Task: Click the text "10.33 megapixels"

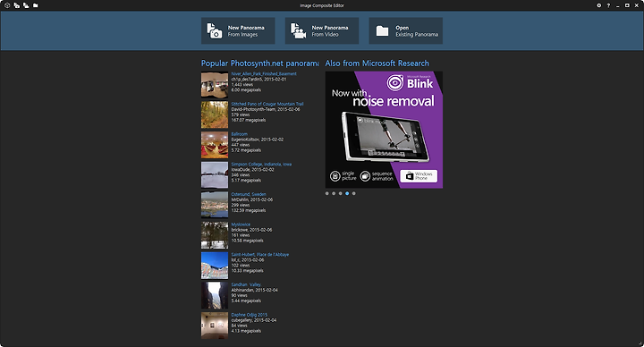Action: [247, 271]
